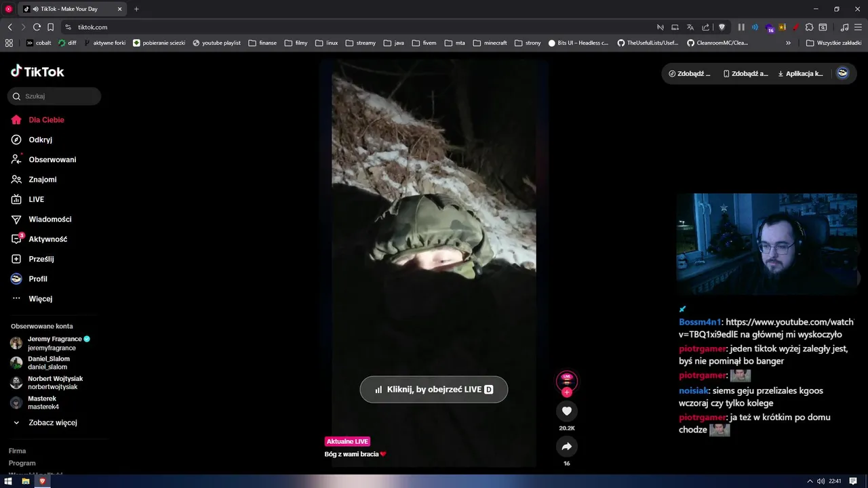Open File Explorer from taskbar
This screenshot has height=488, width=868.
click(26, 481)
